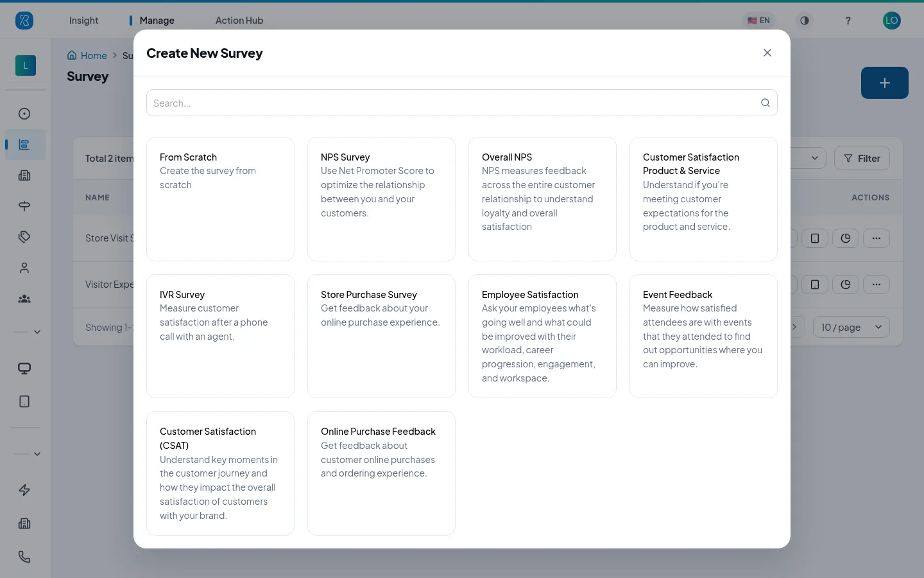This screenshot has height=578, width=924.
Task: Open the single user icon in sidebar
Action: click(x=24, y=268)
